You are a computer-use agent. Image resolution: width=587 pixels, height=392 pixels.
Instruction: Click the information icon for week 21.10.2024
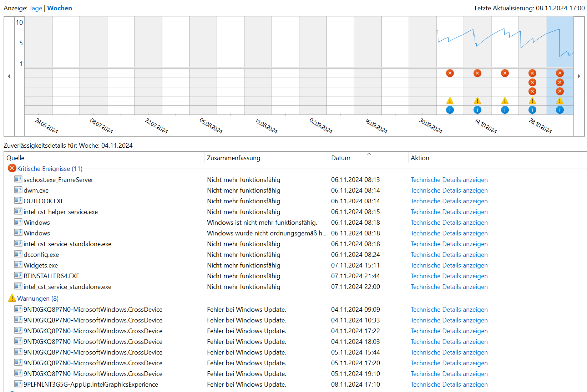[x=505, y=110]
